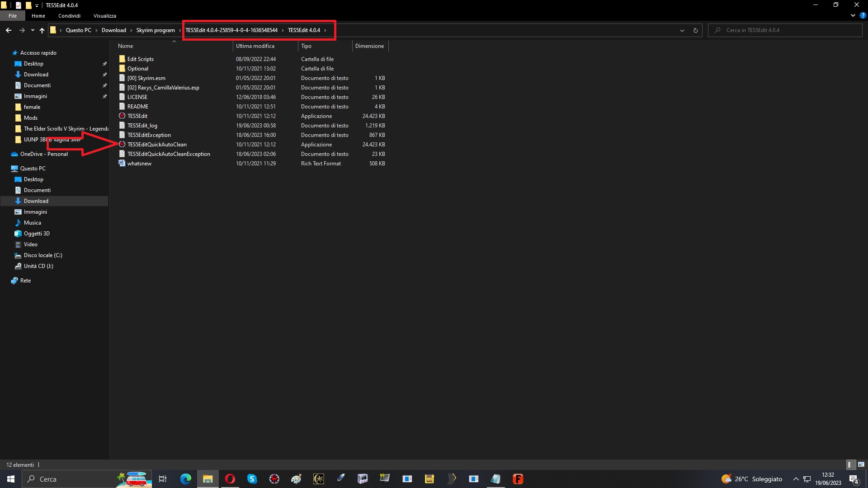The height and width of the screenshot is (488, 868).
Task: Click Skyrim program in breadcrumb path
Action: coord(155,30)
